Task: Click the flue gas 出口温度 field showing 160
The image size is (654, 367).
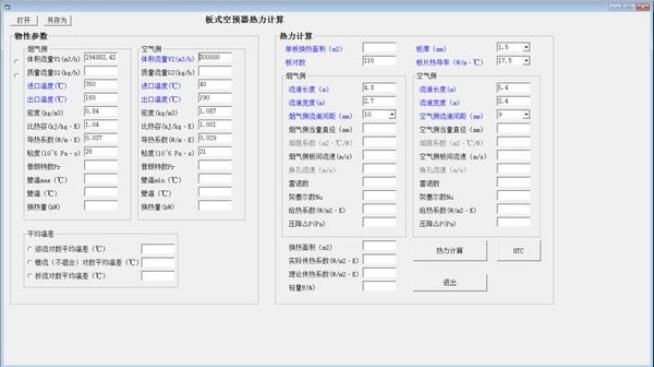Action: pyautogui.click(x=101, y=98)
